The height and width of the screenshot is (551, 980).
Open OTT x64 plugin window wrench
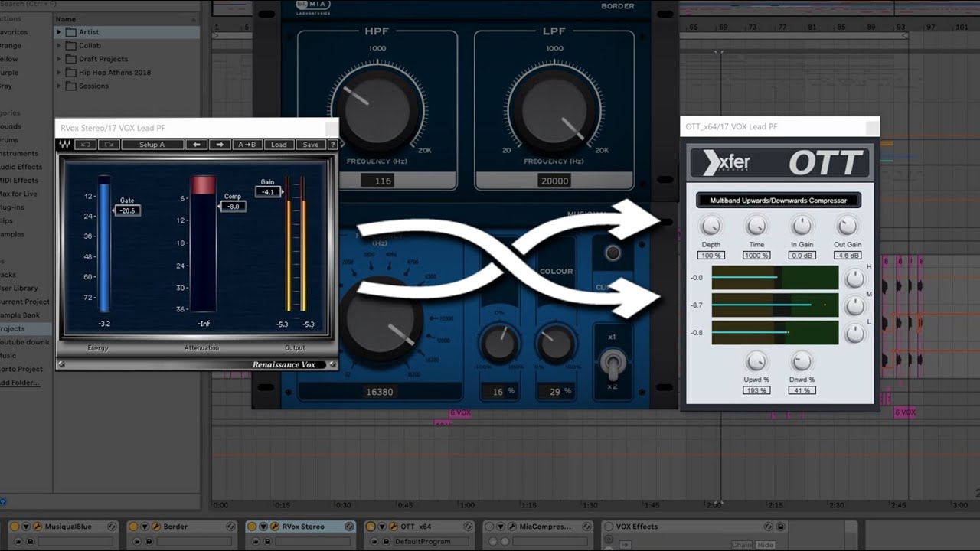pyautogui.click(x=394, y=527)
